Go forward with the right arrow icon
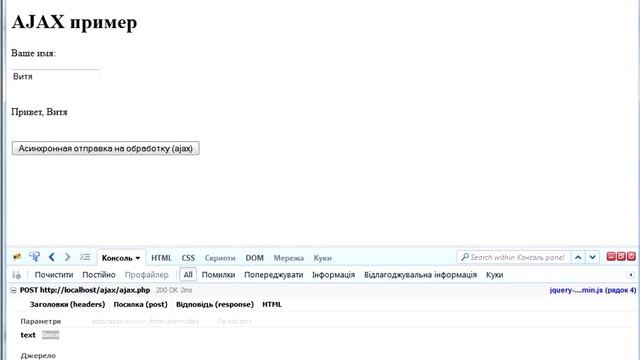Image resolution: width=640 pixels, height=360 pixels. (68, 257)
